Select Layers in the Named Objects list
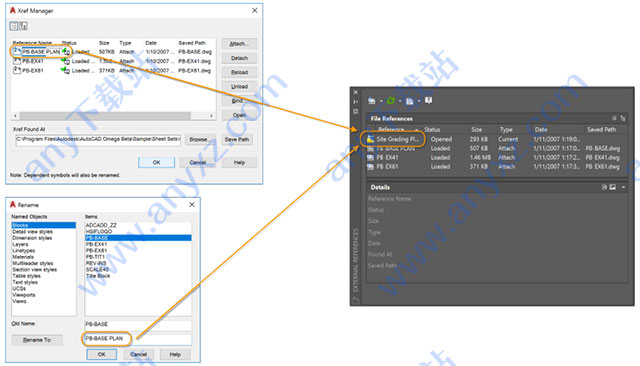 [20, 244]
